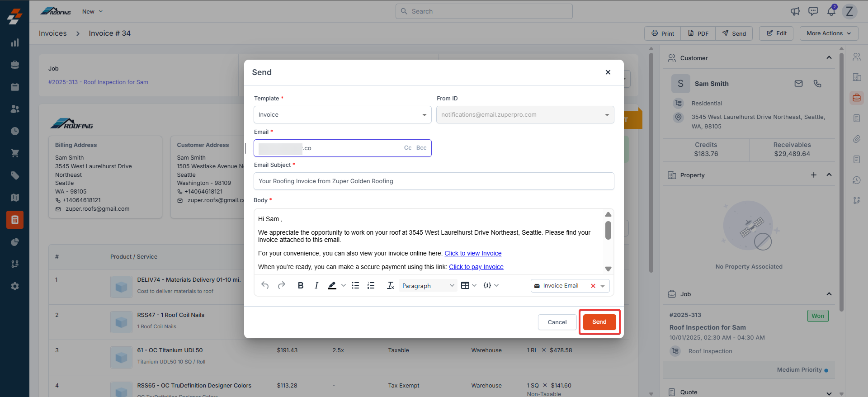Download invoice as PDF
Viewport: 868px width, 397px height.
(698, 33)
